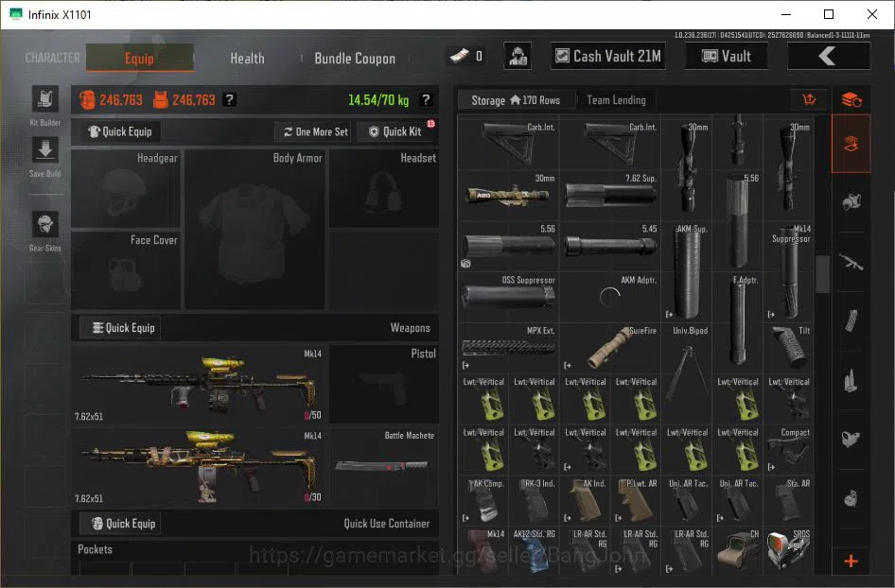Select the SureFire flashlight item

[610, 347]
